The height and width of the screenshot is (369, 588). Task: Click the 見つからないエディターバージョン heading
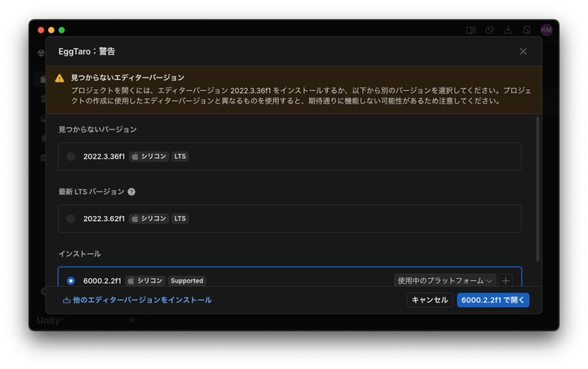127,78
